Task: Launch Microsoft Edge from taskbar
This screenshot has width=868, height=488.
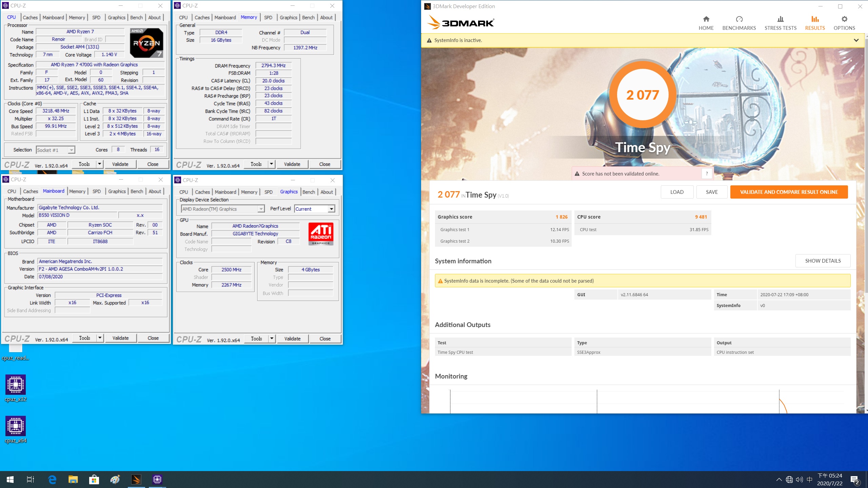Action: [x=52, y=480]
